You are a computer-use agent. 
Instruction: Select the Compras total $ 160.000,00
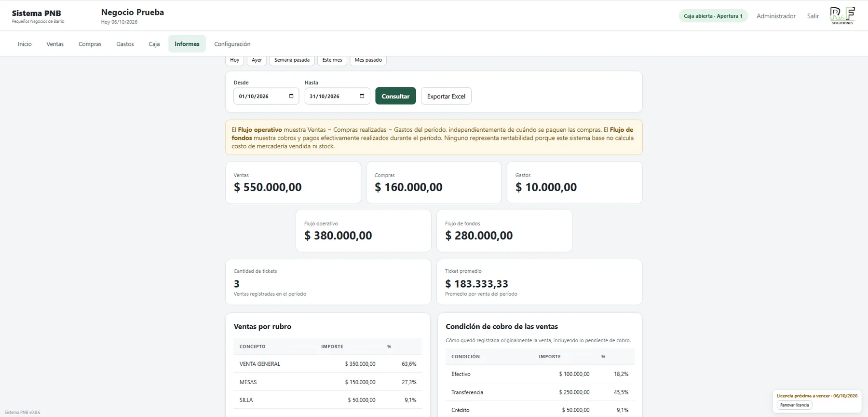408,187
